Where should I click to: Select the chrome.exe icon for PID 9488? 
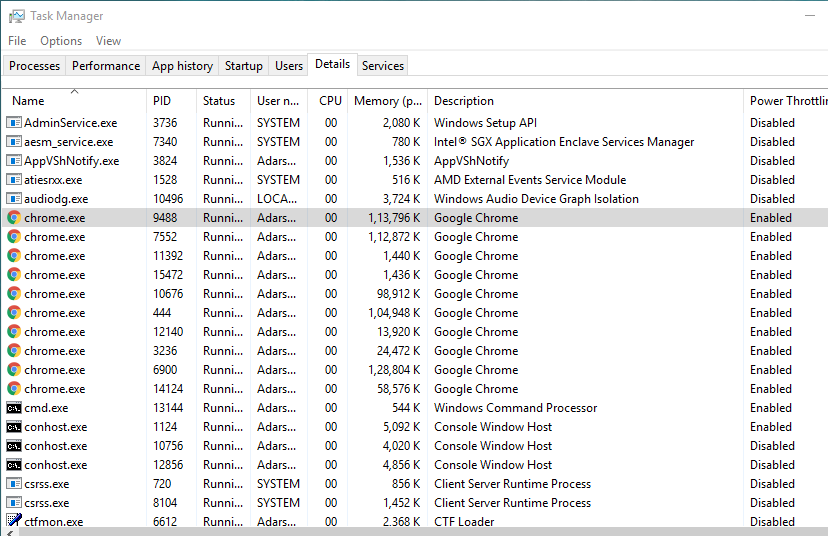coord(14,218)
